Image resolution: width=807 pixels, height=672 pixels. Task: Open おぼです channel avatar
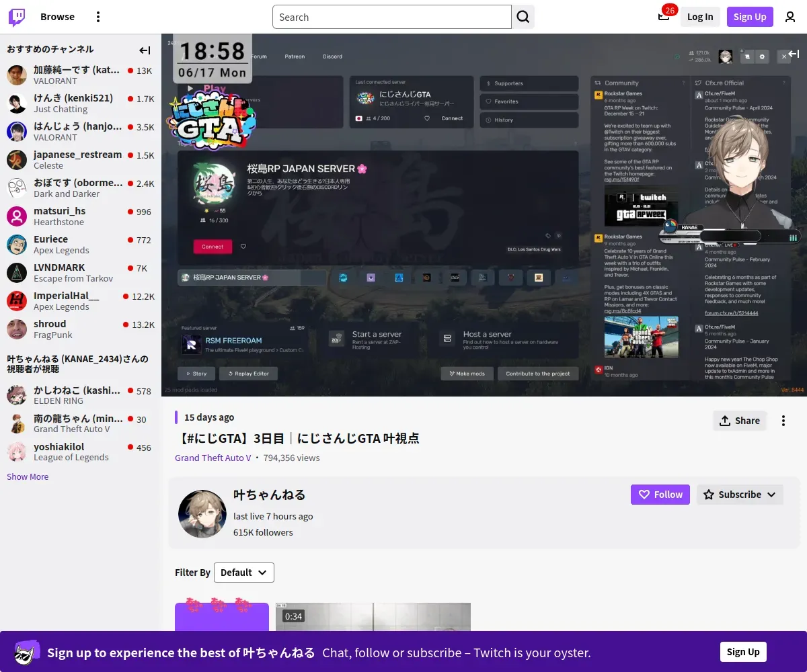(17, 188)
